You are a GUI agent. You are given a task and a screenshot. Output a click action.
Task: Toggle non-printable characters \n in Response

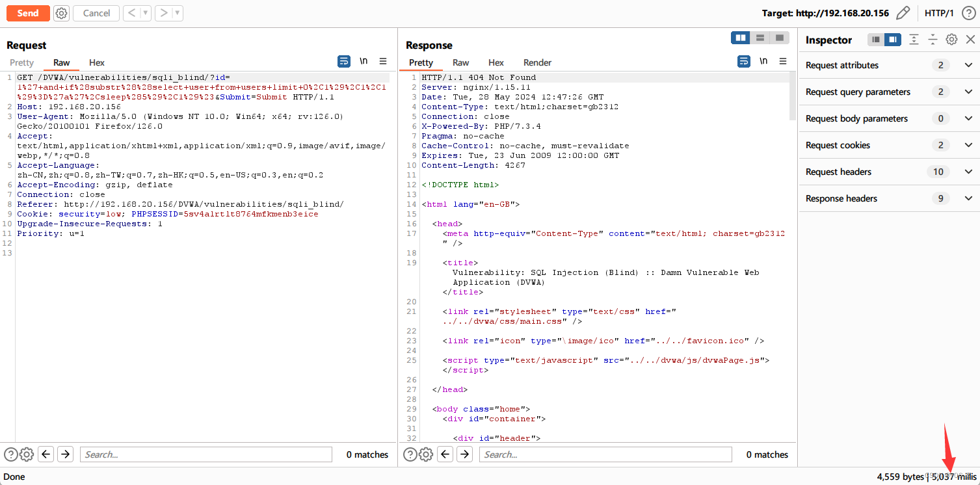[763, 61]
